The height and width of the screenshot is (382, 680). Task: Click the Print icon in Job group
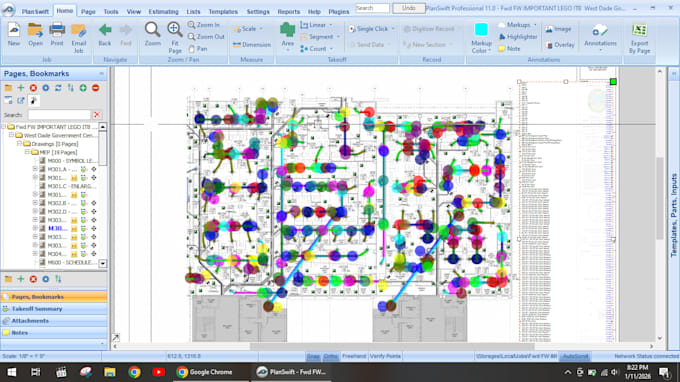57,35
